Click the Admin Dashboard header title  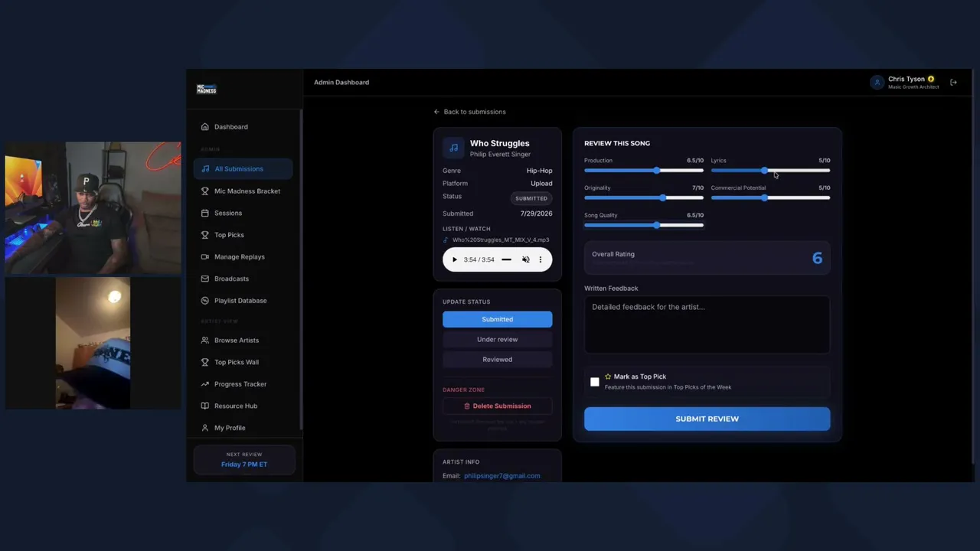point(341,83)
